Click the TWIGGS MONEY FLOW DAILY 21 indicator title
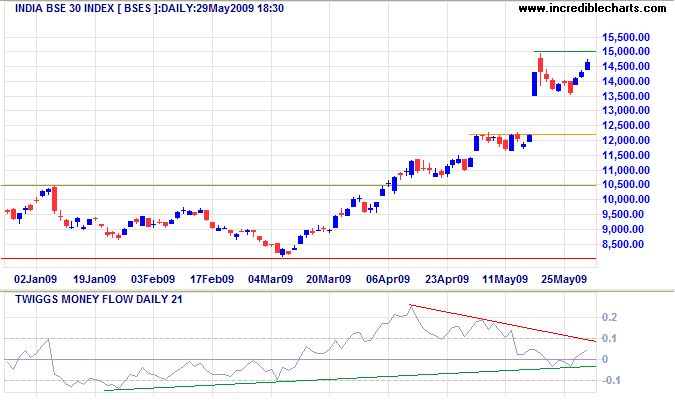Image resolution: width=675 pixels, height=400 pixels. 99,299
